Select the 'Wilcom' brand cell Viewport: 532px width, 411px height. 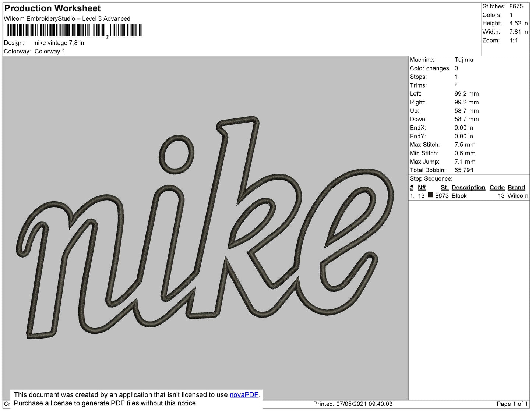[x=518, y=196]
